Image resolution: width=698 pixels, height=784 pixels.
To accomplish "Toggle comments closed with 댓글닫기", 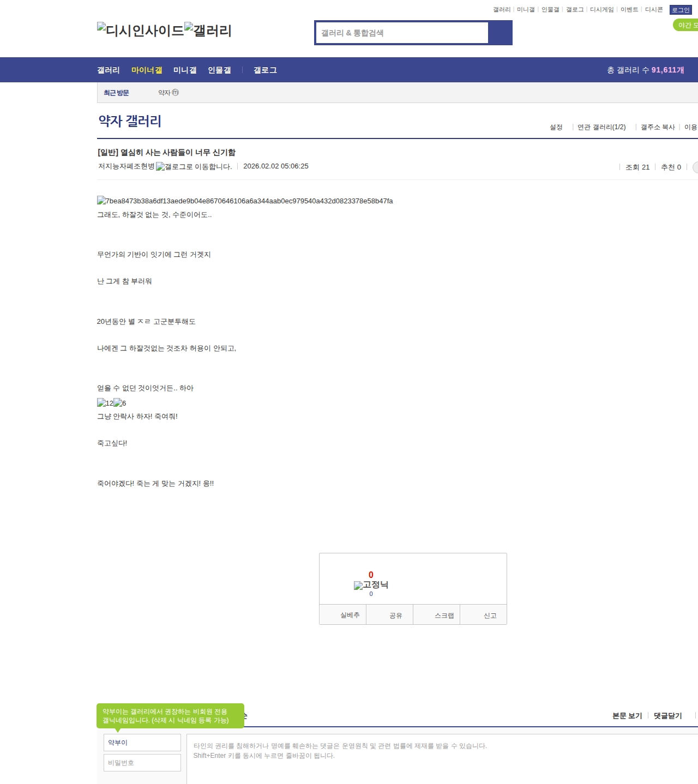I will 667,716.
